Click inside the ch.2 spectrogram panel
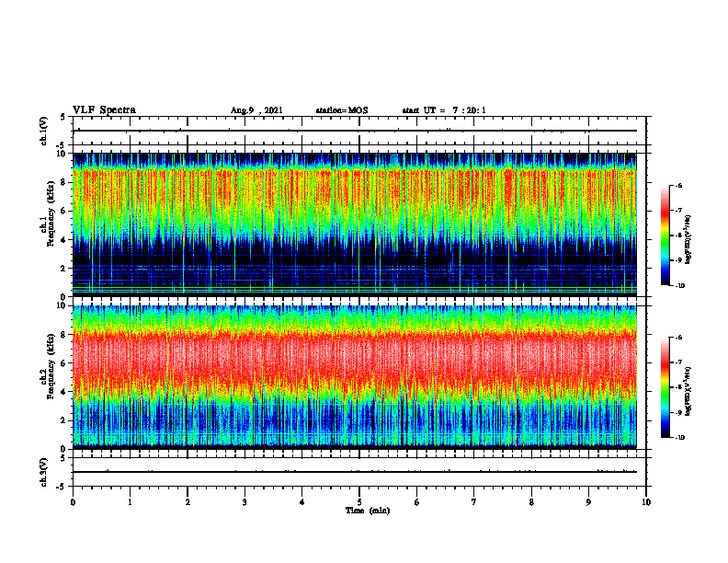 355,377
